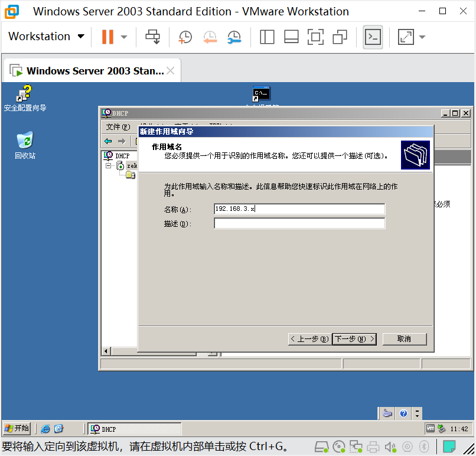Click the clock showing 11:42
Image resolution: width=476 pixels, height=456 pixels.
pos(459,429)
